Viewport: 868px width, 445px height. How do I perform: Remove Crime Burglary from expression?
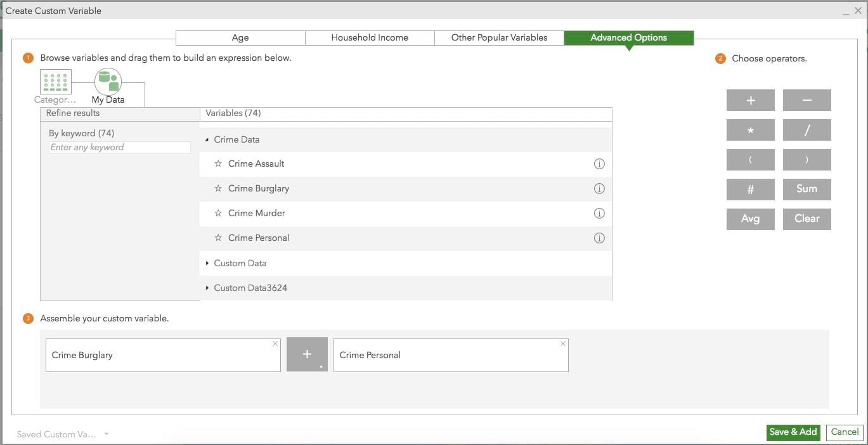coord(275,344)
